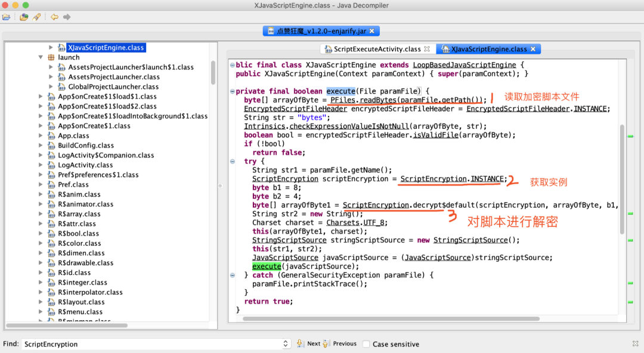Select R$layout.class in tree
Screen dimensions: 644x353
coord(81,302)
